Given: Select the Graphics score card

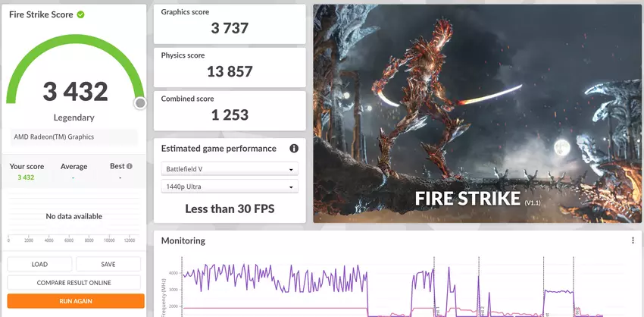Looking at the screenshot, I should (x=229, y=23).
